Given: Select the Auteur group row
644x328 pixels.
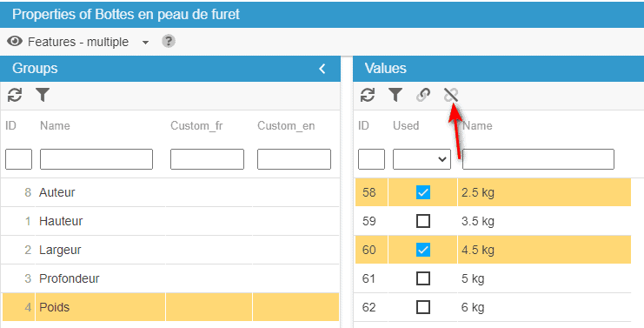Looking at the screenshot, I should coord(170,192).
